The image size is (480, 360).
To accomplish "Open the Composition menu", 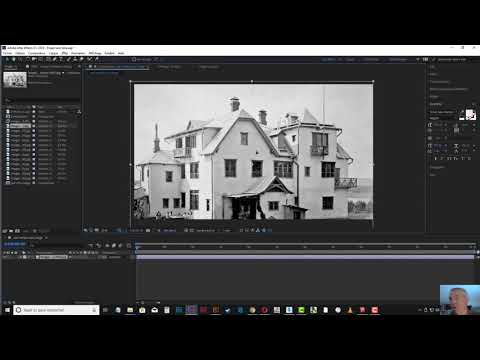I will pyautogui.click(x=36, y=53).
